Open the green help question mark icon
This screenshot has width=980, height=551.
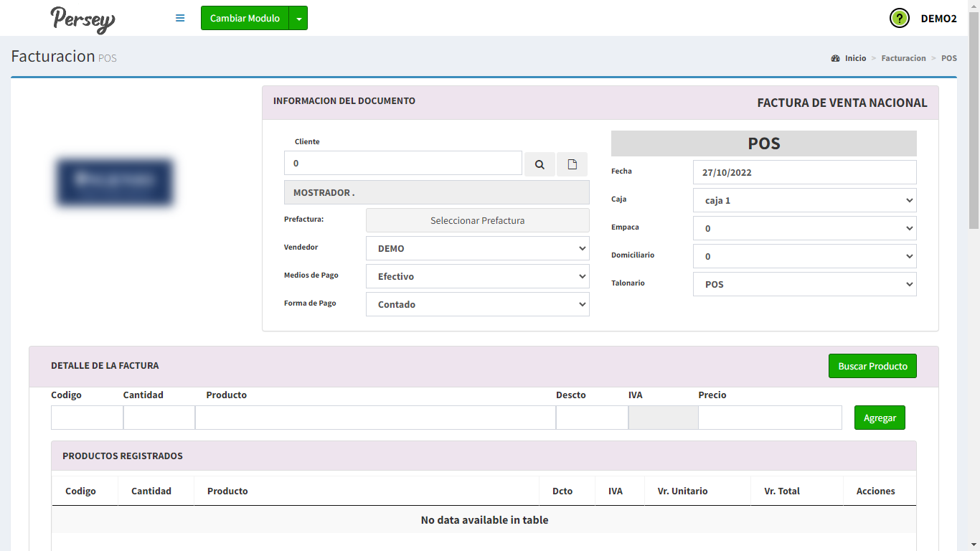coord(899,18)
